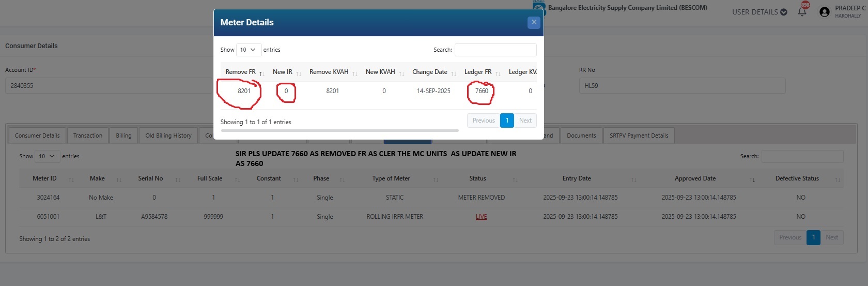Click meter table Next button
This screenshot has height=286, width=868.
[832, 237]
